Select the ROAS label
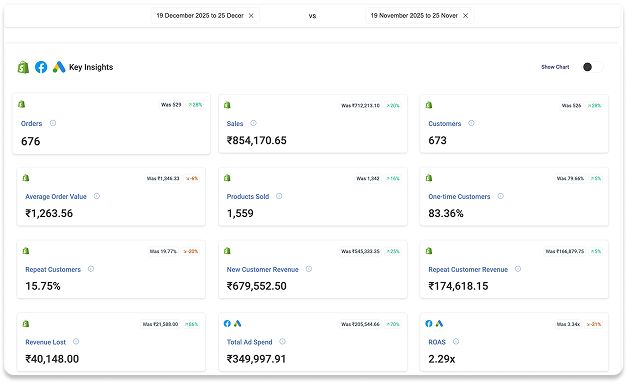The image size is (627, 383). click(x=437, y=342)
